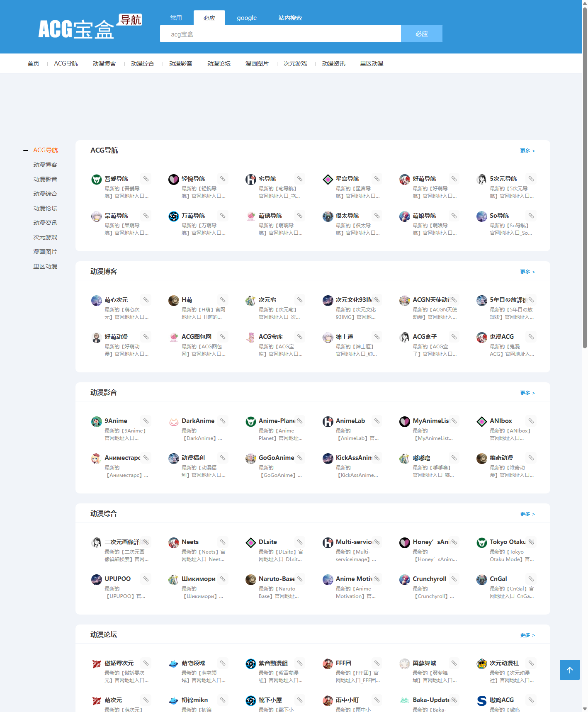Click the scroll-to-top arrow button
Screen dimensions: 588x712
pos(569,670)
